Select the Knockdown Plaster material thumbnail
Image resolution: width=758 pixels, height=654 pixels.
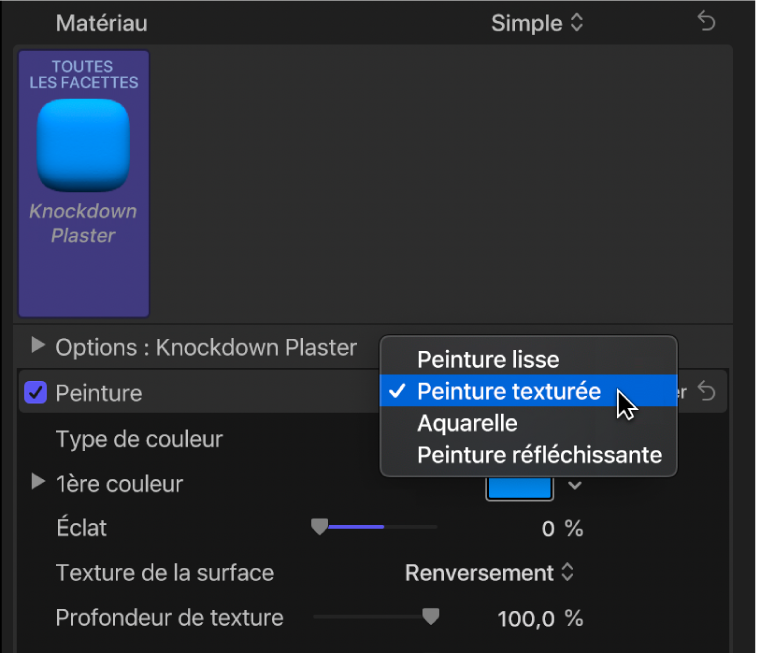tap(83, 183)
